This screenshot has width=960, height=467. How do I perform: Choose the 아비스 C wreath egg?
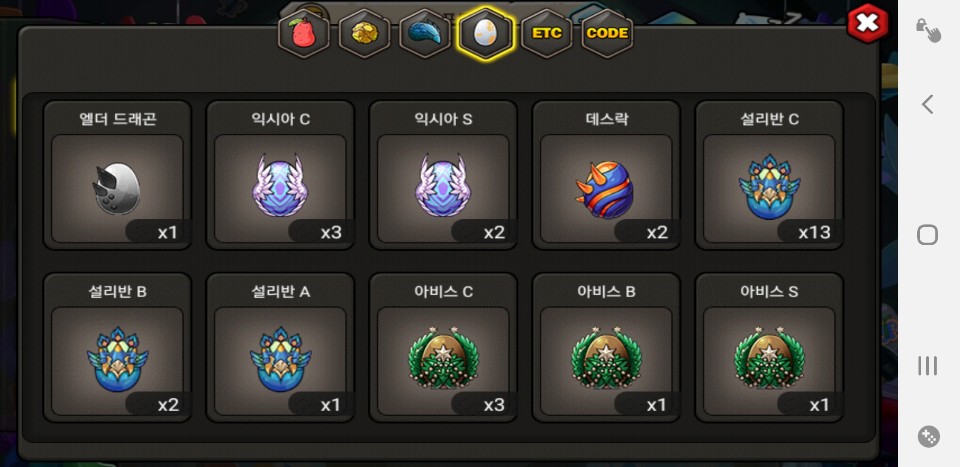click(443, 348)
